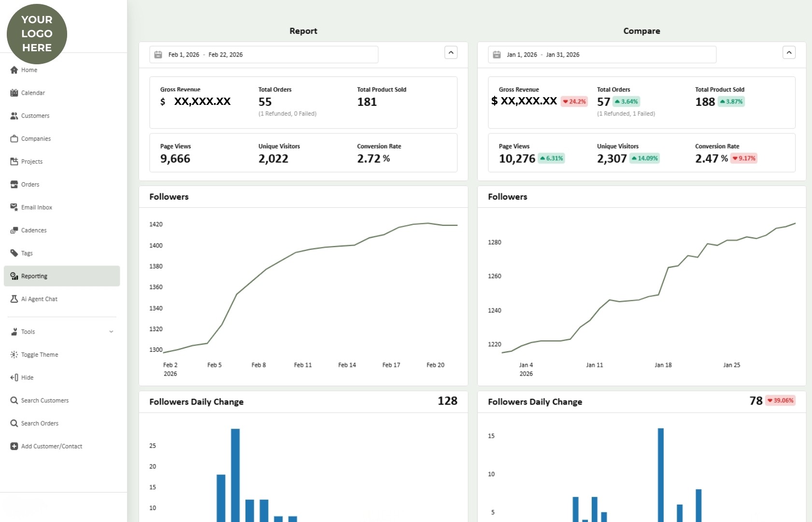Open Calendar via its sidebar icon
The width and height of the screenshot is (812, 522).
(14, 93)
